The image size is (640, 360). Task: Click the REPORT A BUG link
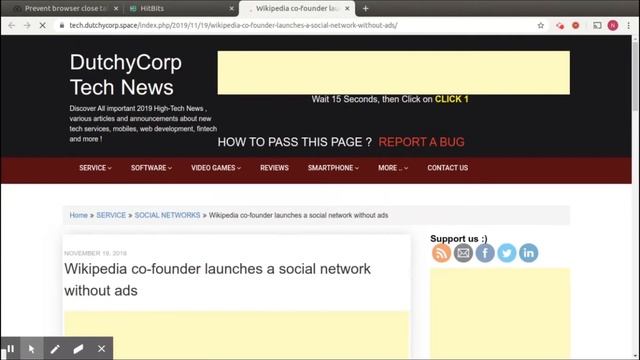tap(421, 142)
